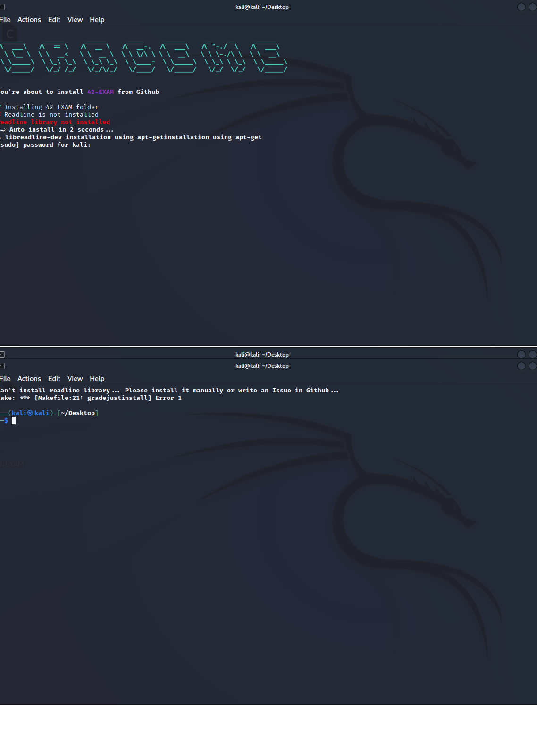This screenshot has height=756, width=537.
Task: Click 'Installing 42-EXAM folder' line
Action: 50,107
